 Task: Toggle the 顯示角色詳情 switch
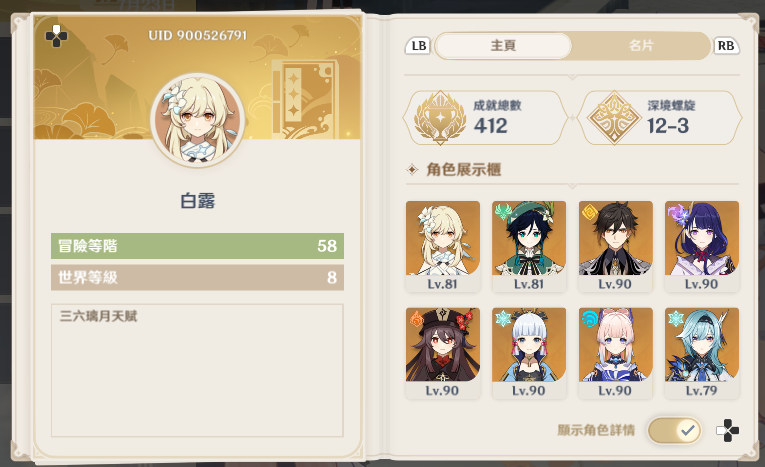[x=675, y=430]
